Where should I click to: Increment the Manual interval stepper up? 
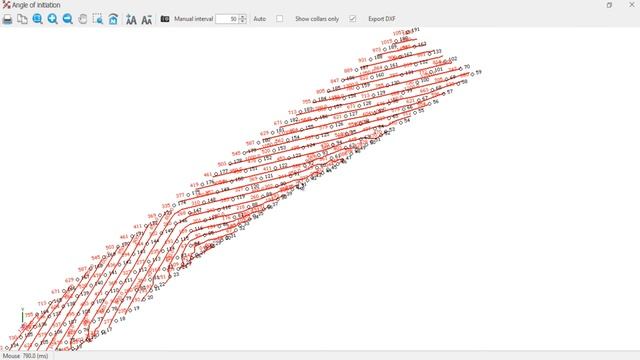pos(242,17)
